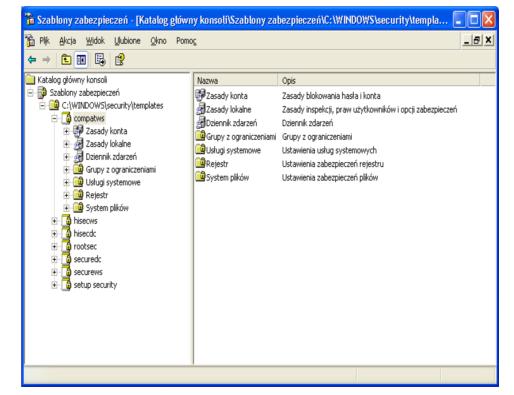The height and width of the screenshot is (395, 514).
Task: Open the Ulubione menu
Action: click(127, 41)
